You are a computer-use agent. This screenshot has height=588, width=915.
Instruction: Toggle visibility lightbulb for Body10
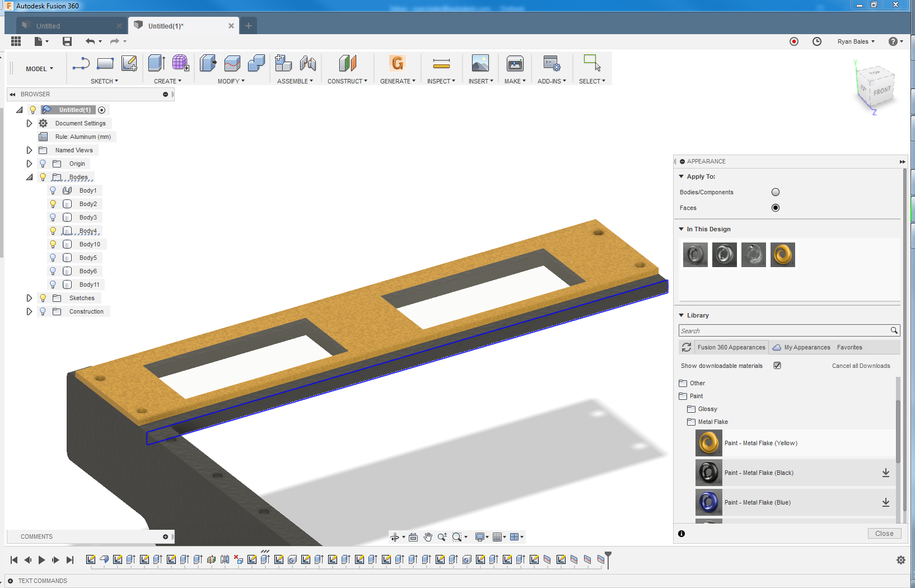coord(53,244)
